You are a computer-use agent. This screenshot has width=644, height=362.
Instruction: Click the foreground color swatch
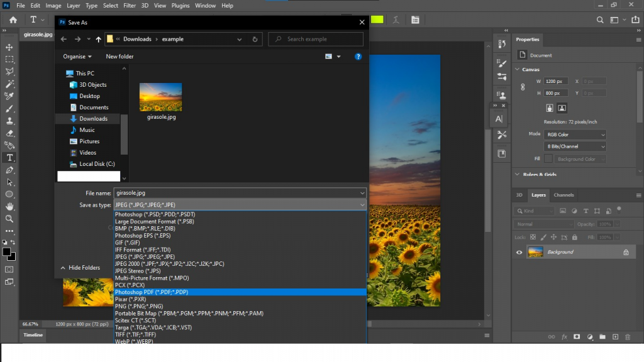point(6,250)
